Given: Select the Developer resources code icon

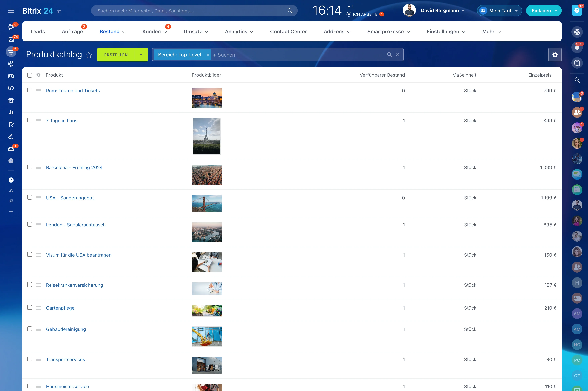Looking at the screenshot, I should 11,88.
